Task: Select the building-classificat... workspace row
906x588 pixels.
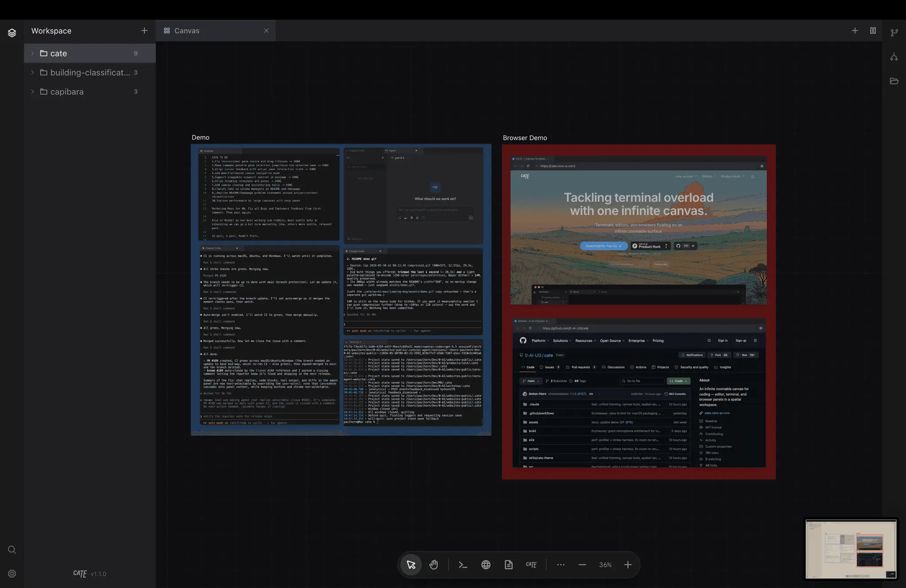Action: (x=90, y=72)
